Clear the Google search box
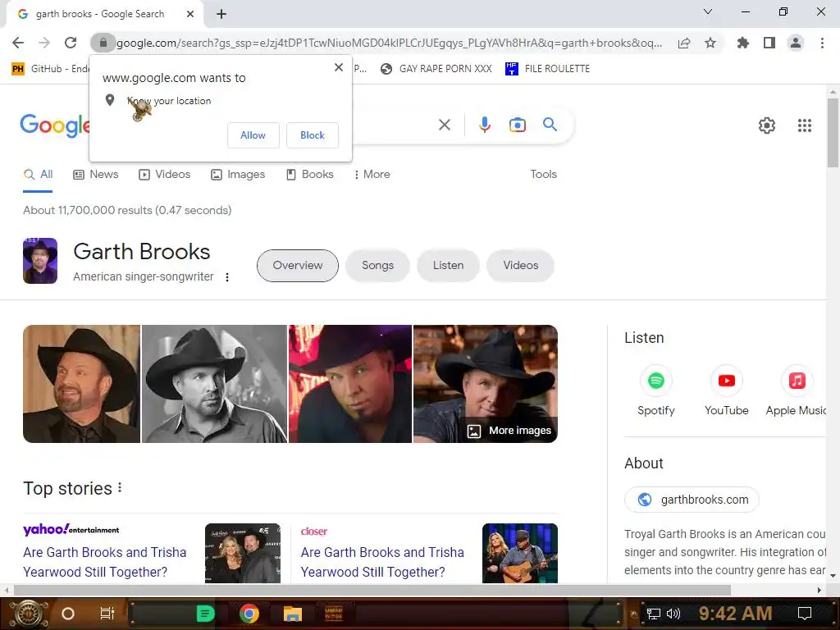This screenshot has height=630, width=840. [444, 125]
